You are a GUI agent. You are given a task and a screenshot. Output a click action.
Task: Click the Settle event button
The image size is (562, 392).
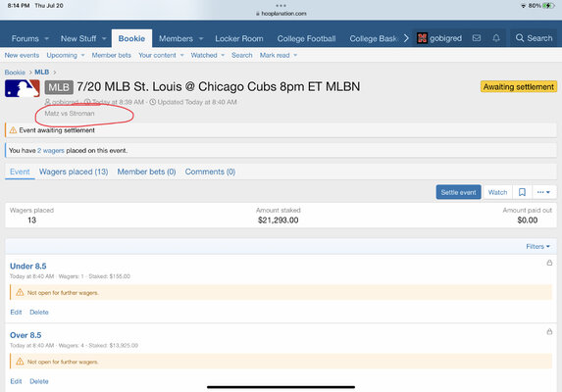click(x=458, y=192)
